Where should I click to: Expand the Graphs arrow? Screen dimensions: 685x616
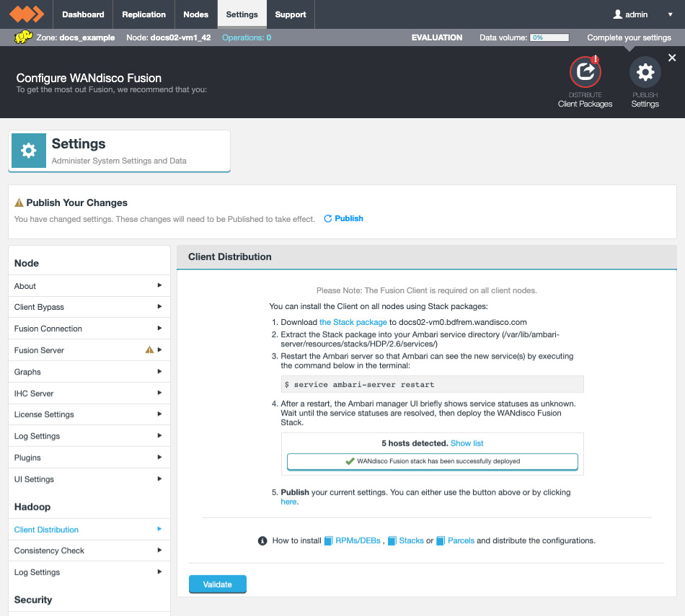(x=159, y=371)
